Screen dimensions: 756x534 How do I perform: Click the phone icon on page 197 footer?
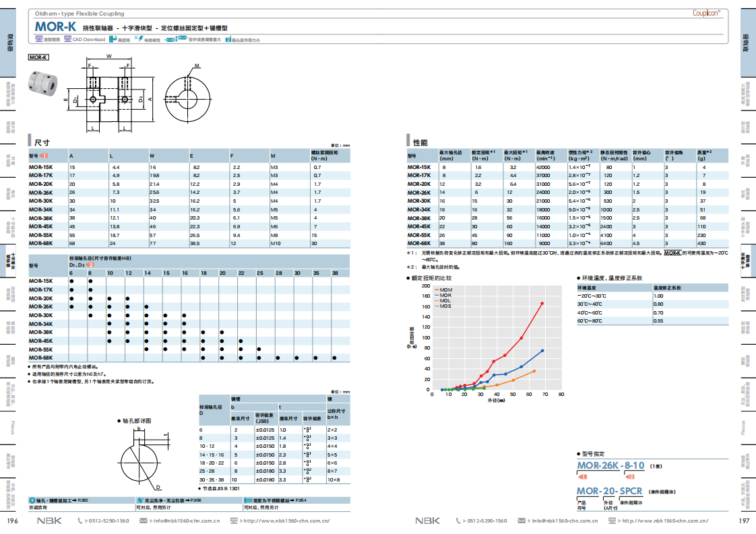[x=458, y=521]
